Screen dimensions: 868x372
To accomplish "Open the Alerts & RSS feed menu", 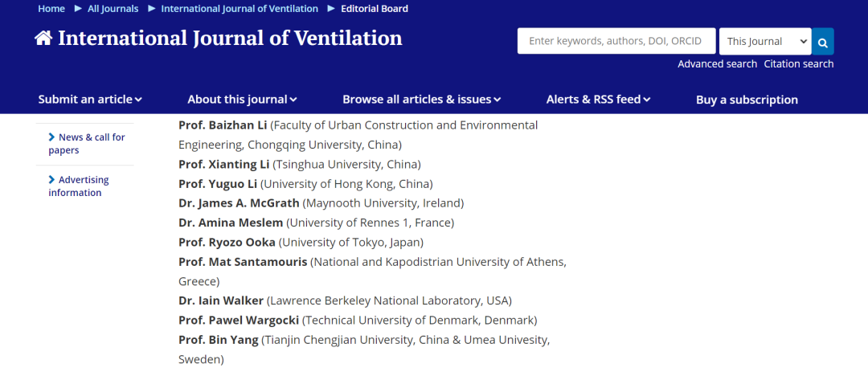I will [599, 100].
